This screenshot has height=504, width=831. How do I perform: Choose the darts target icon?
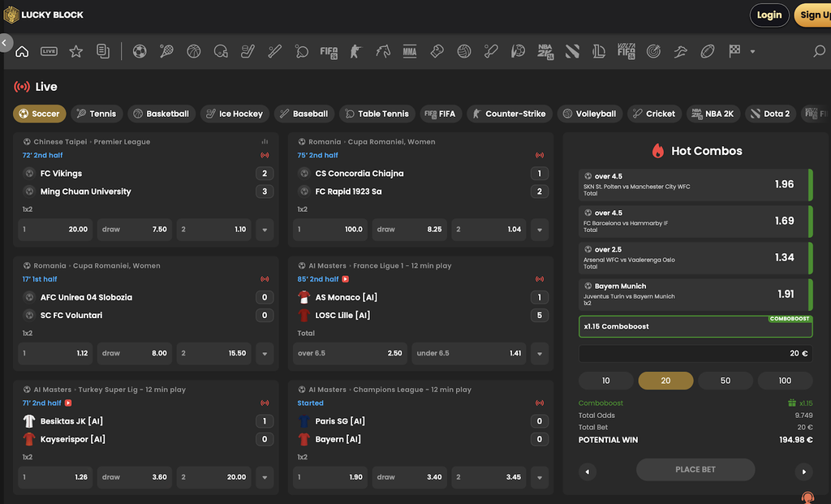click(653, 51)
